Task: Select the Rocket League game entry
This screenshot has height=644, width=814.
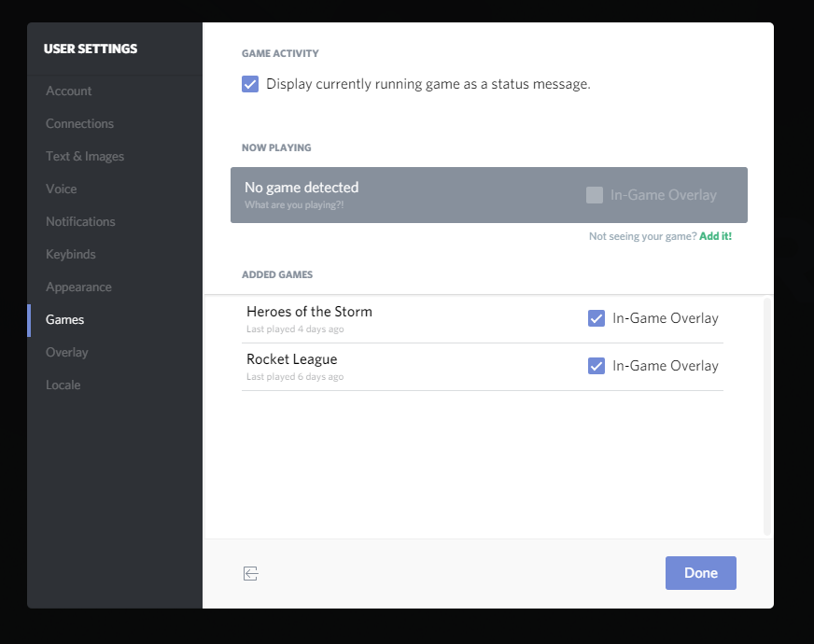Action: click(x=483, y=367)
